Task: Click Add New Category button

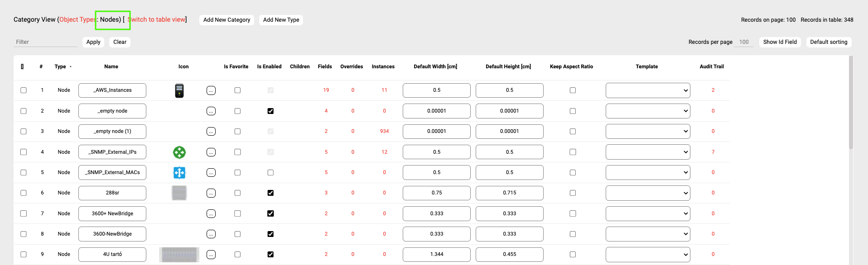Action: pyautogui.click(x=227, y=20)
